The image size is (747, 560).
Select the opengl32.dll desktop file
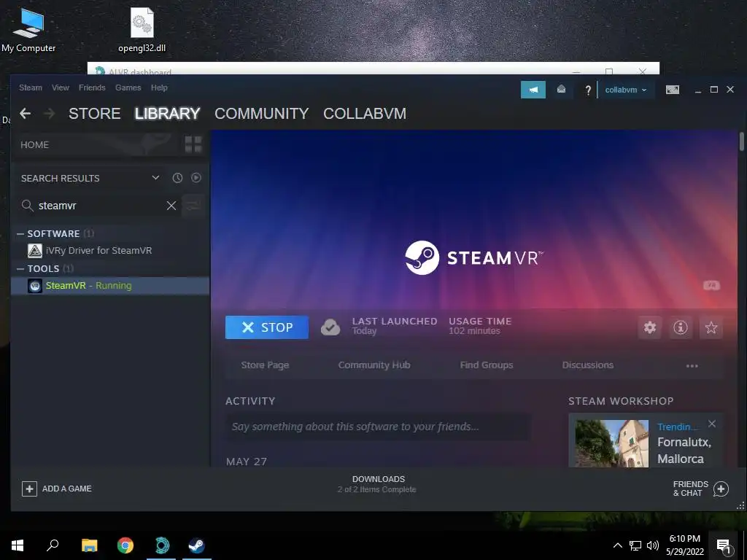click(x=142, y=29)
